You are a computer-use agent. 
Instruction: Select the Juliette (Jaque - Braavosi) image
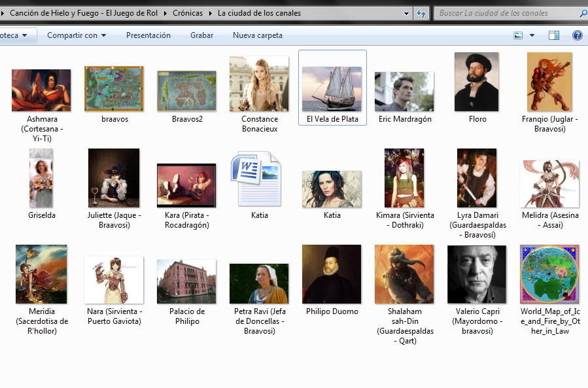point(114,178)
